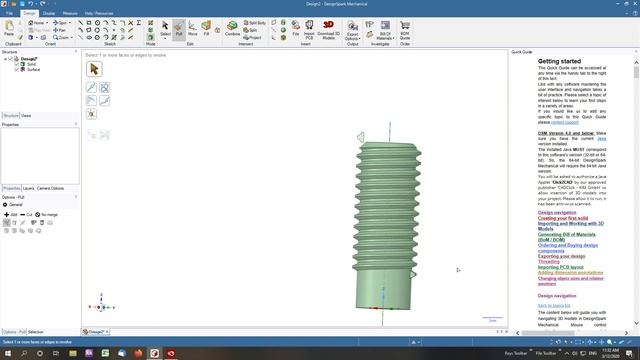
Task: Click the Split Body tool
Action: (x=255, y=23)
